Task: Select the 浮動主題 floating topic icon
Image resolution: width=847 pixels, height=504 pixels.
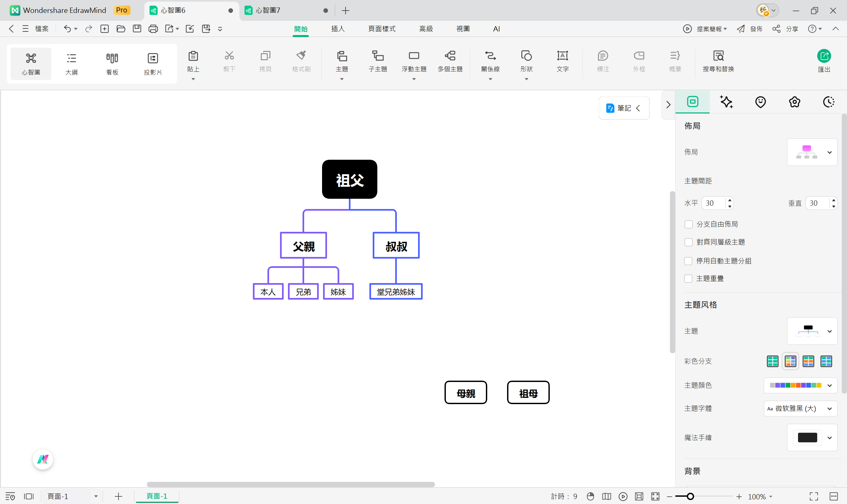Action: coord(414,56)
